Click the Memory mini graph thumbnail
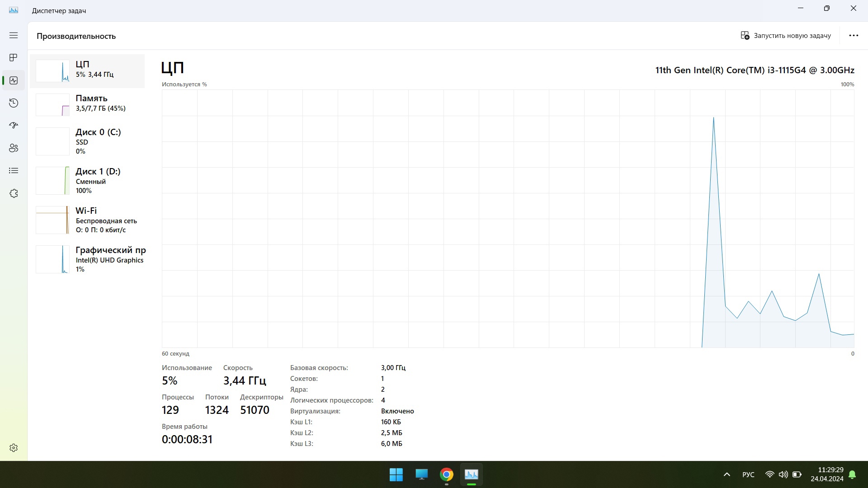 pyautogui.click(x=52, y=105)
